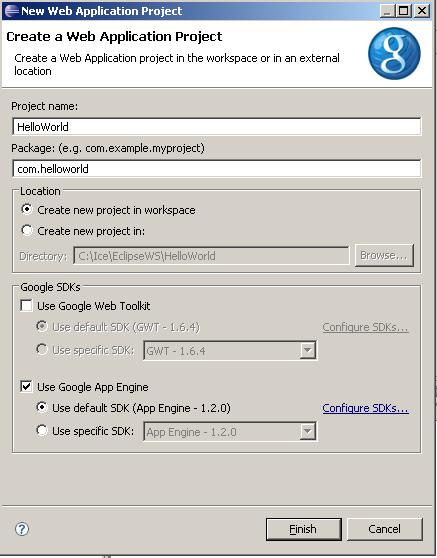Click the Eclipse icon in title bar

click(x=11, y=11)
